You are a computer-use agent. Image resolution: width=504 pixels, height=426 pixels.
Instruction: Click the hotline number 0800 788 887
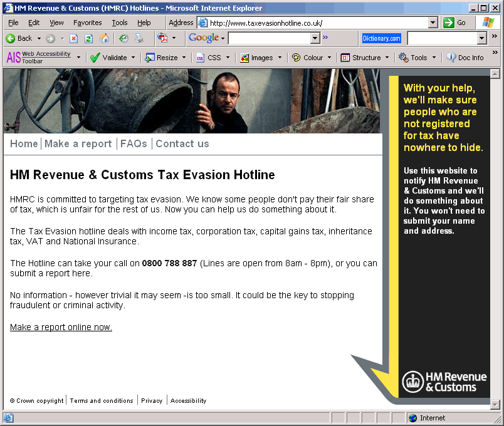169,263
